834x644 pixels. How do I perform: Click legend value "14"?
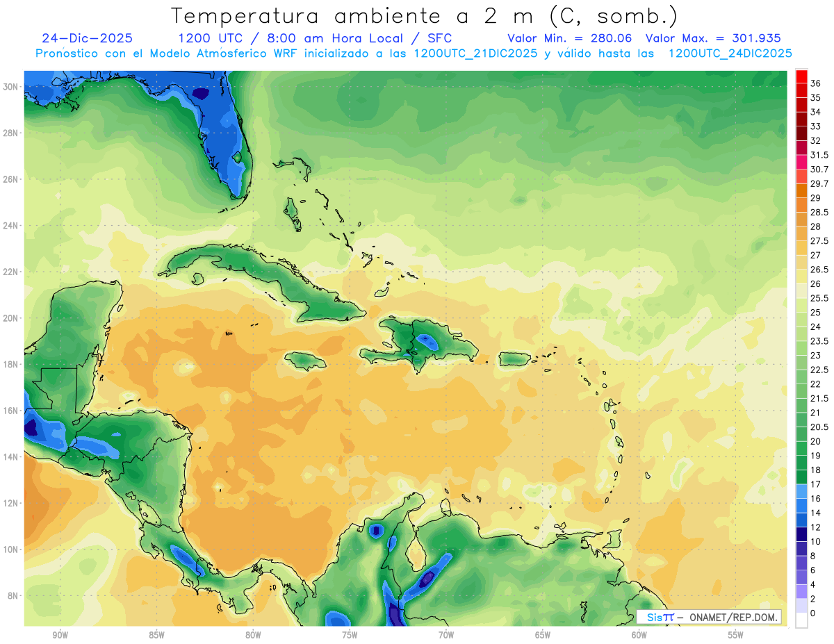pyautogui.click(x=816, y=513)
